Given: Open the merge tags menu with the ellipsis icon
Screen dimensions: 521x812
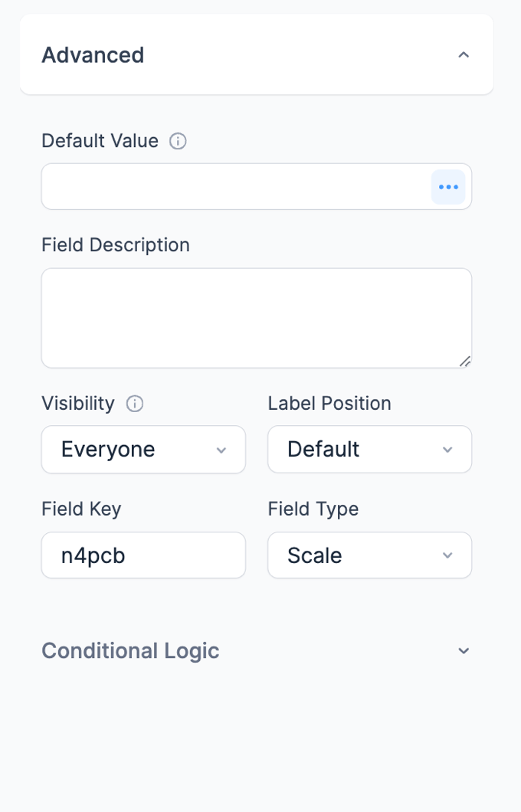Looking at the screenshot, I should pyautogui.click(x=447, y=186).
